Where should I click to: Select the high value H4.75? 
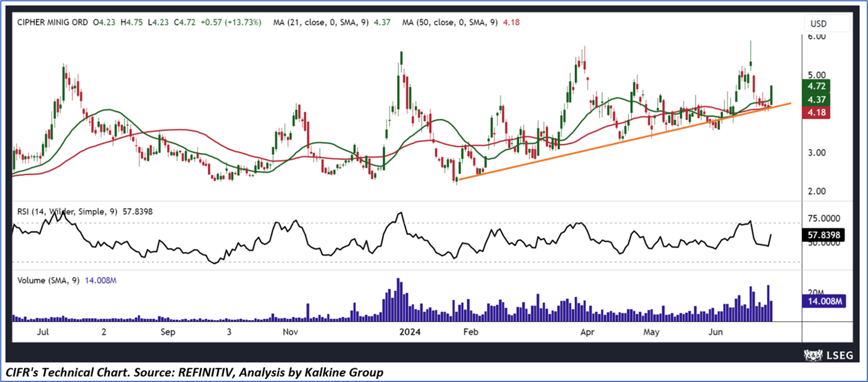coord(132,23)
